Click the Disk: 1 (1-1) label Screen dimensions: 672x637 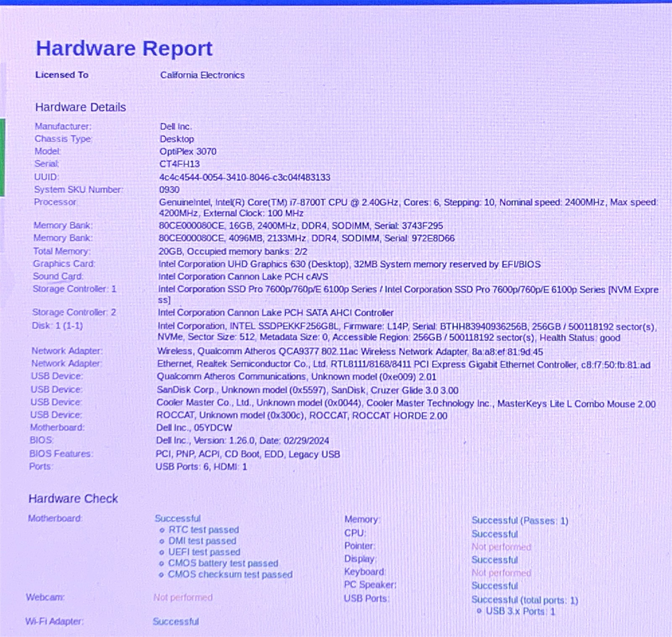pyautogui.click(x=57, y=326)
